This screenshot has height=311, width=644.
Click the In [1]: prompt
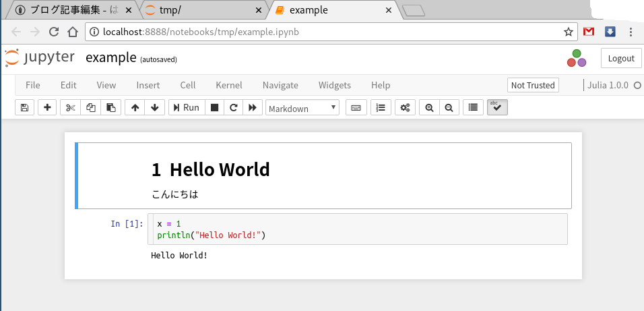click(127, 224)
